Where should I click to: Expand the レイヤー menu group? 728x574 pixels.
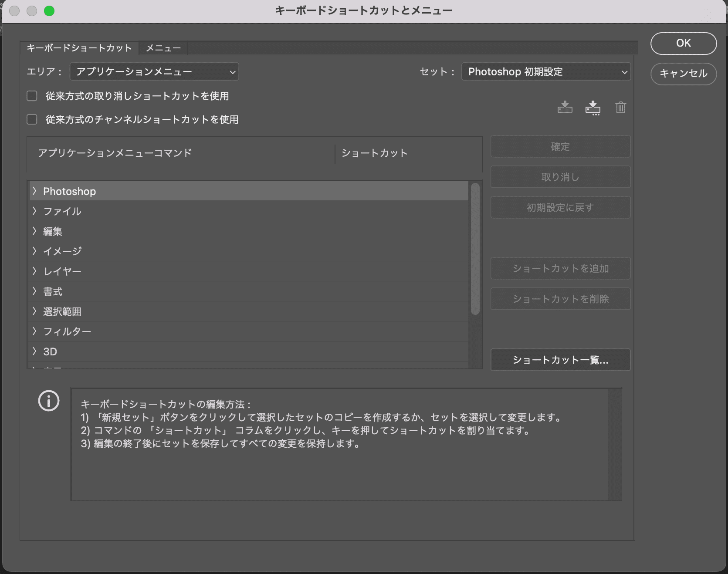click(x=34, y=271)
